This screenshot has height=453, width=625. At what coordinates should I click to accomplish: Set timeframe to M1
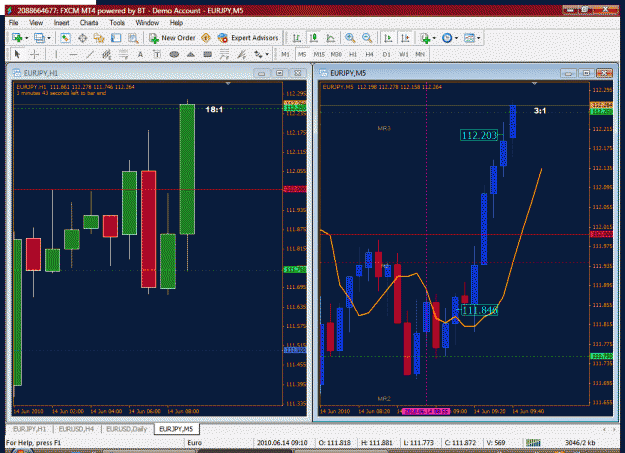tap(285, 54)
